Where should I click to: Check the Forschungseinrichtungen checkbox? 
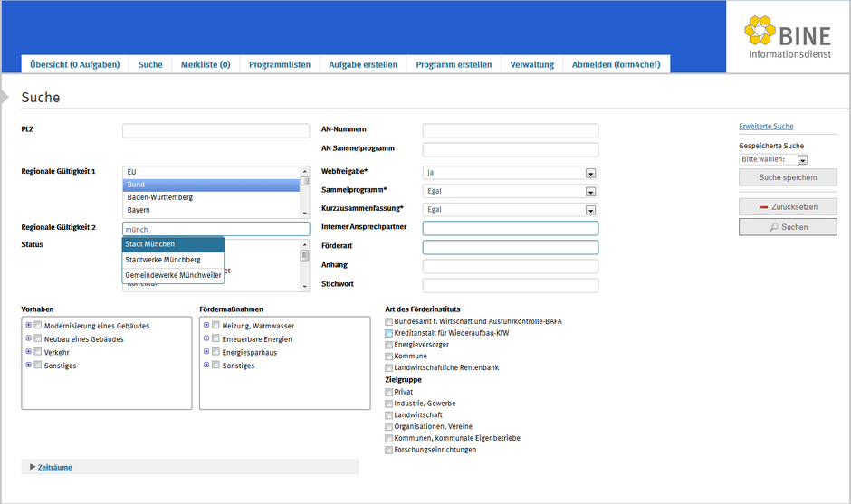pyautogui.click(x=388, y=450)
